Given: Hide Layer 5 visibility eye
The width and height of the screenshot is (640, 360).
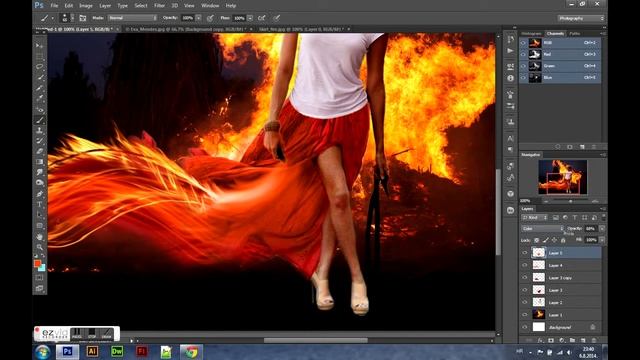Looking at the screenshot, I should pyautogui.click(x=524, y=253).
